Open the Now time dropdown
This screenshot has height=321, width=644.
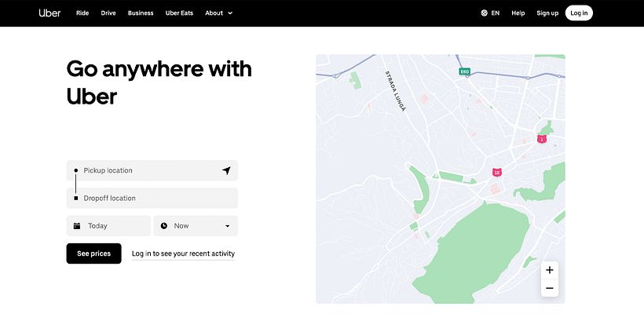227,226
